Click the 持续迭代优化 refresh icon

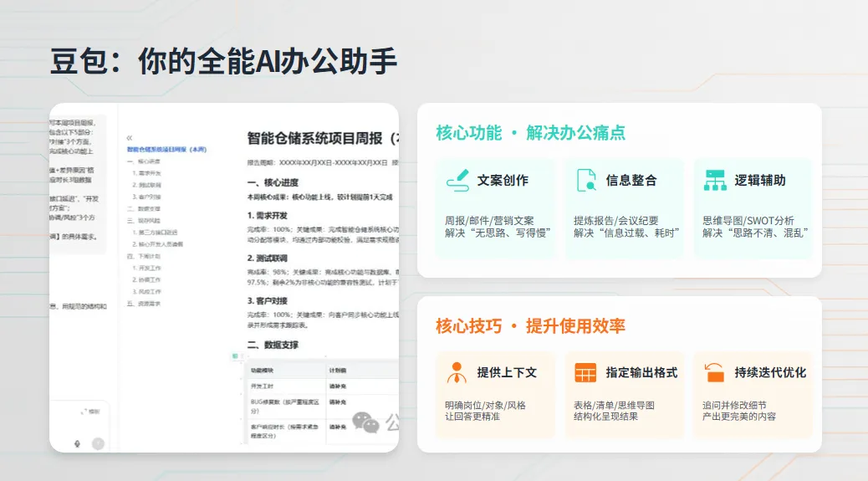(714, 372)
